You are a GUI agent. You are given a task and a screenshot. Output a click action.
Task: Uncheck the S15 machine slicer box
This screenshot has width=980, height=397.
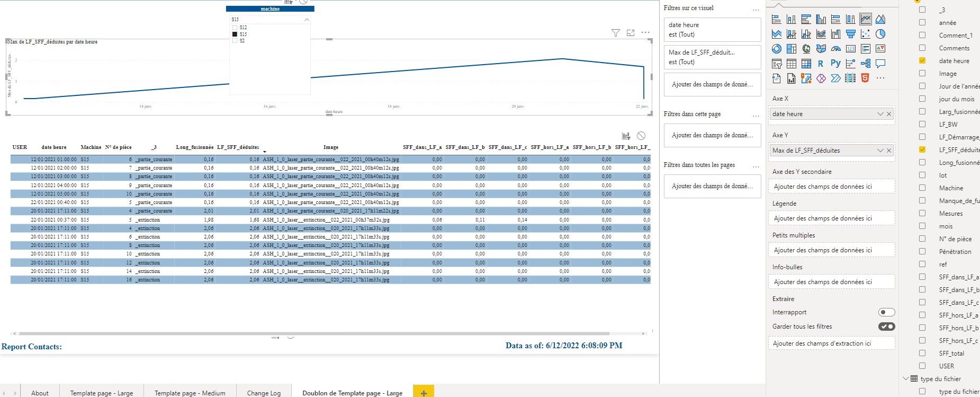pyautogui.click(x=235, y=34)
